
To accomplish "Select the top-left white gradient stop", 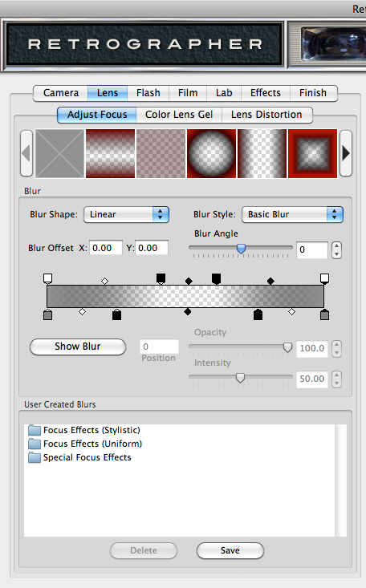I will point(47,278).
